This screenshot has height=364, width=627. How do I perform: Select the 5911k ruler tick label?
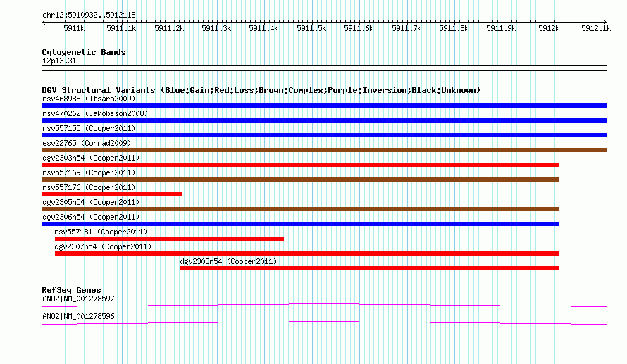point(74,28)
